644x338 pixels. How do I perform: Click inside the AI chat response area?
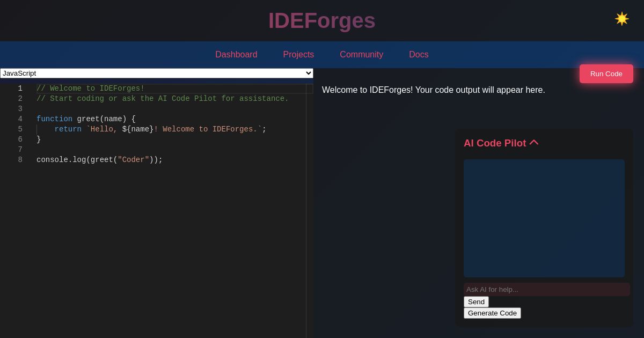(544, 218)
